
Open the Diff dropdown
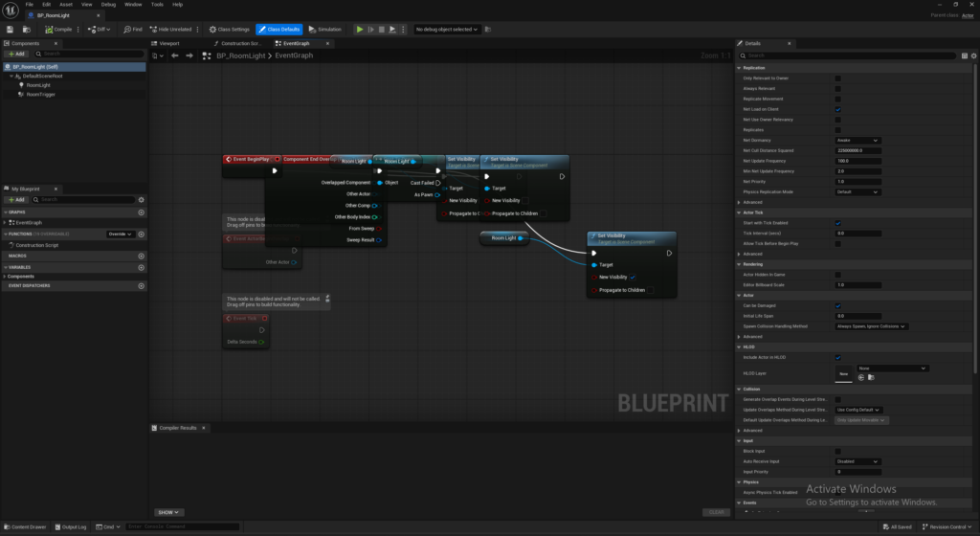pos(100,30)
